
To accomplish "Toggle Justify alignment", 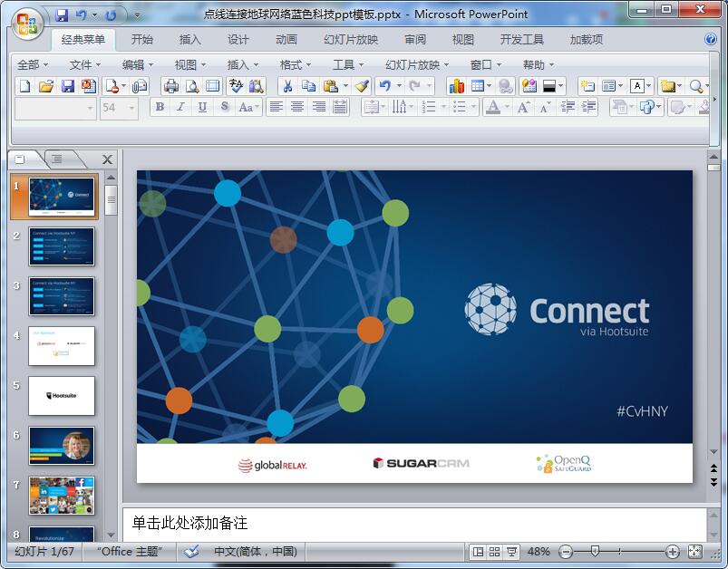I will (340, 108).
